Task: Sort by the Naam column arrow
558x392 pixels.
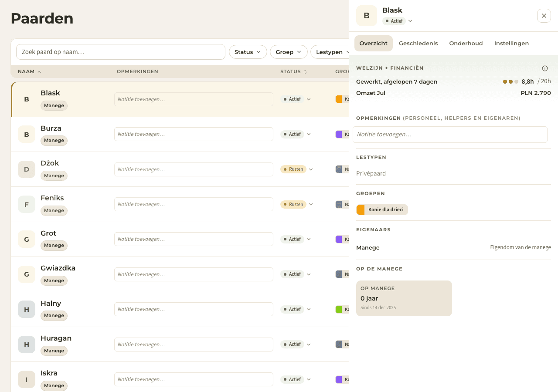Action: (39, 71)
